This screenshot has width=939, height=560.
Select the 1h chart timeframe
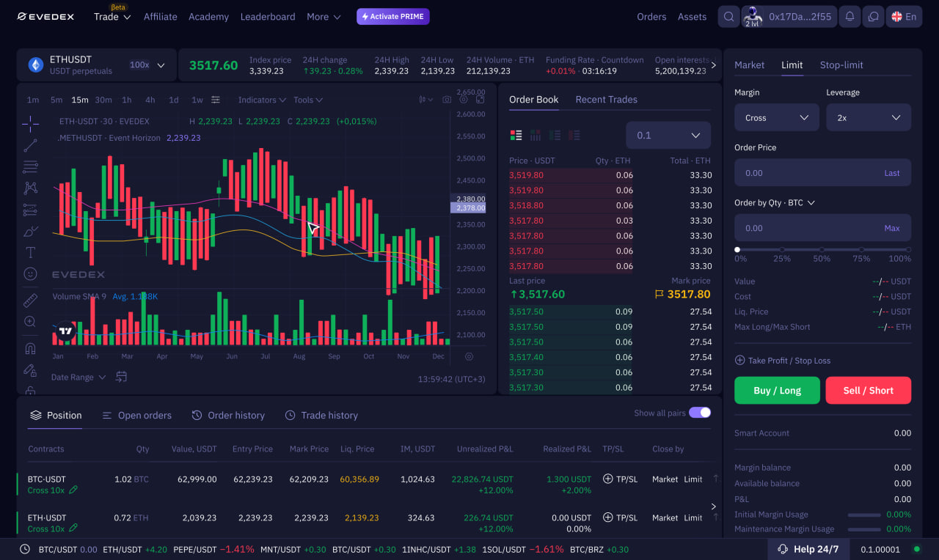[x=127, y=100]
